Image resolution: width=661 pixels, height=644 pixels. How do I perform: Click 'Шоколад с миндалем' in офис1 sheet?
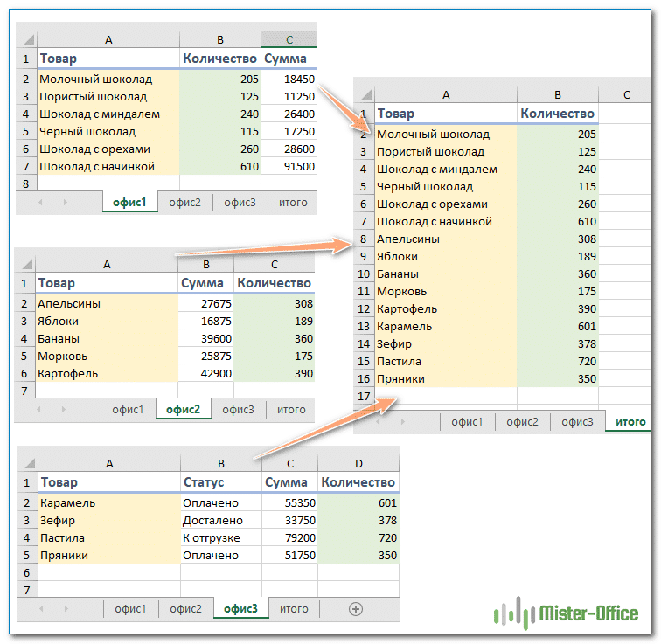108,114
